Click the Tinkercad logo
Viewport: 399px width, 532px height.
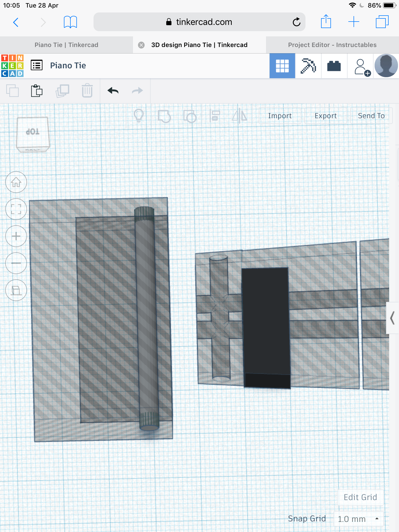12,66
